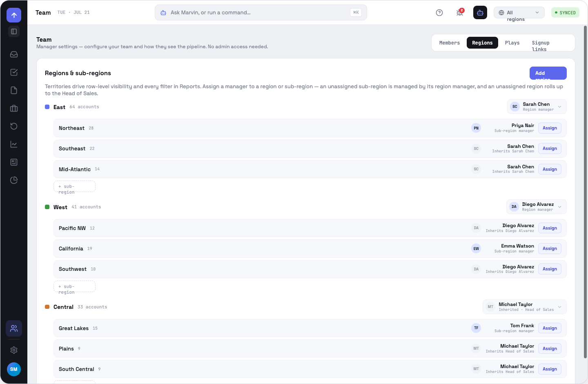Click Diego Alvarez's DA region manager avatar
This screenshot has width=588, height=384.
click(514, 207)
